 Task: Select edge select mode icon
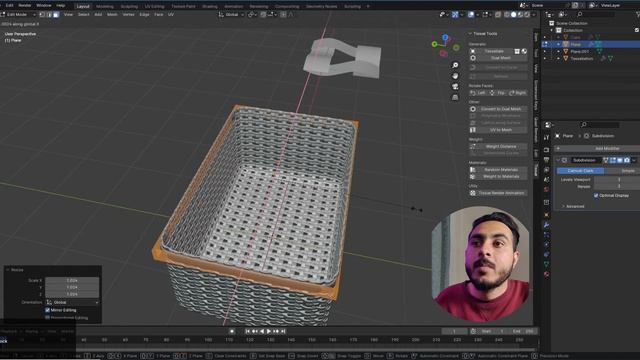click(49, 14)
